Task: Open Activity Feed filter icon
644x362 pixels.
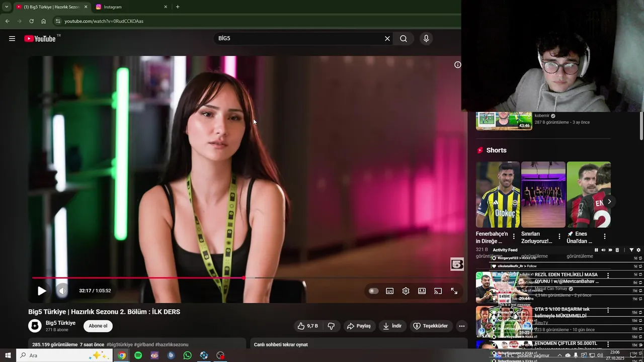Action: tap(631, 250)
